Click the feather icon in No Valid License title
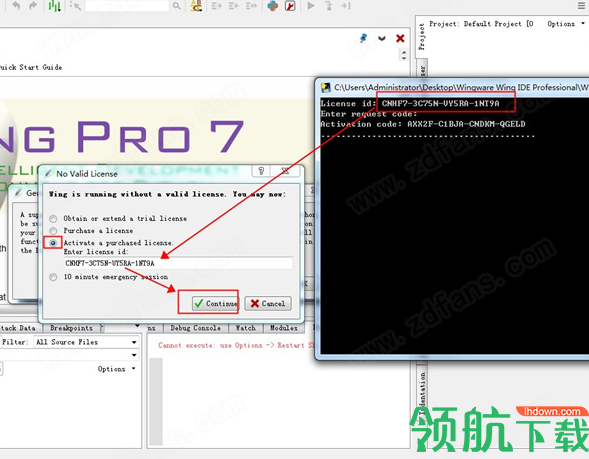This screenshot has width=589, height=459. coord(48,174)
